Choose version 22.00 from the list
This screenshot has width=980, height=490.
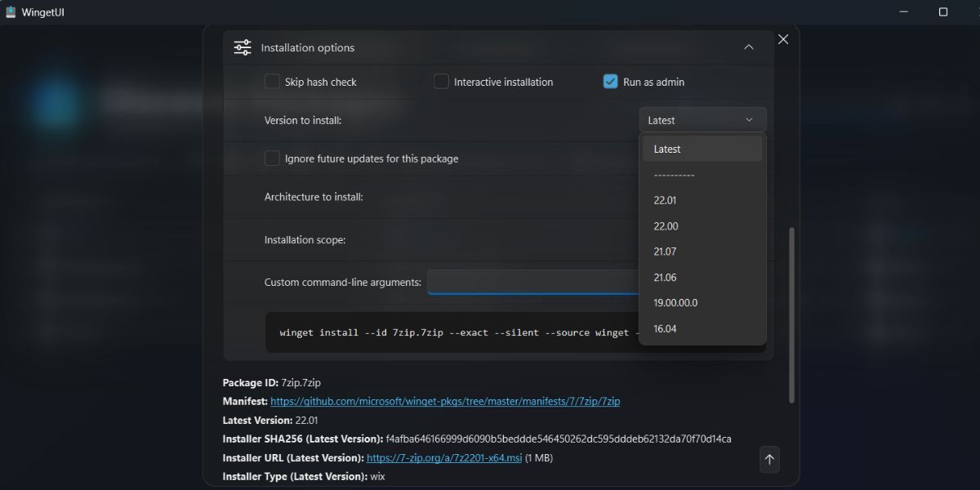(702, 226)
